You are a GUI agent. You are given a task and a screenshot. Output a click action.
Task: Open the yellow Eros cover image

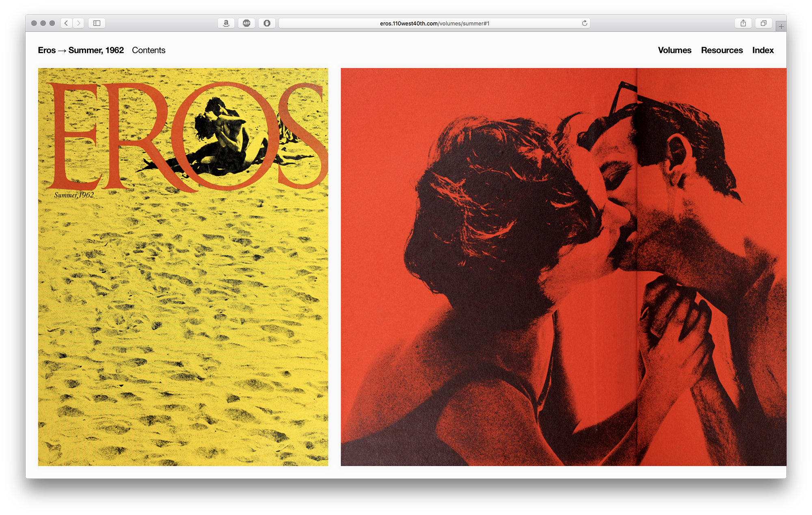click(x=183, y=267)
